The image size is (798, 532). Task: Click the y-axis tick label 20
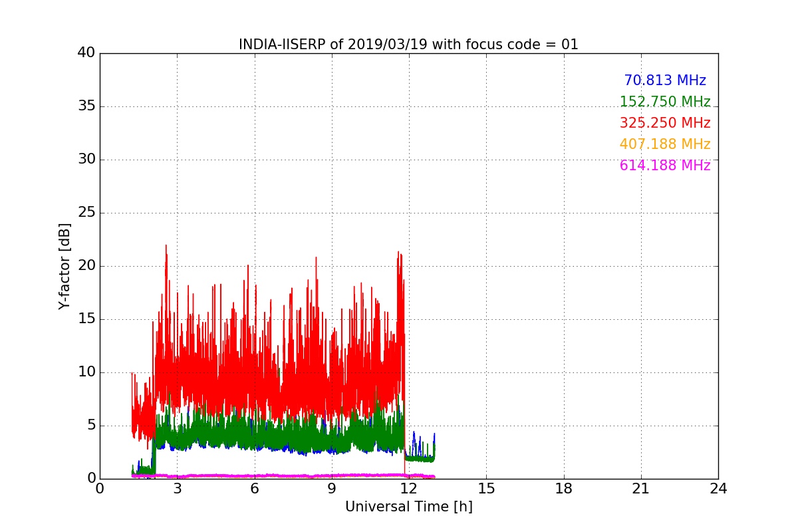[x=86, y=266]
